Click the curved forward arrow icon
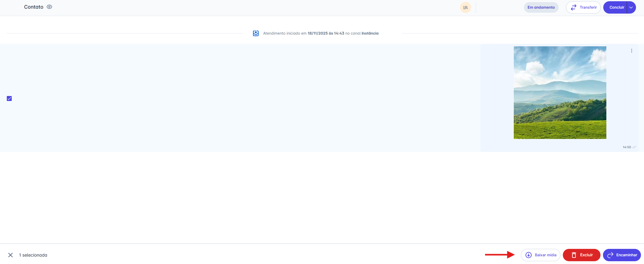Image resolution: width=644 pixels, height=264 pixels. [x=610, y=255]
